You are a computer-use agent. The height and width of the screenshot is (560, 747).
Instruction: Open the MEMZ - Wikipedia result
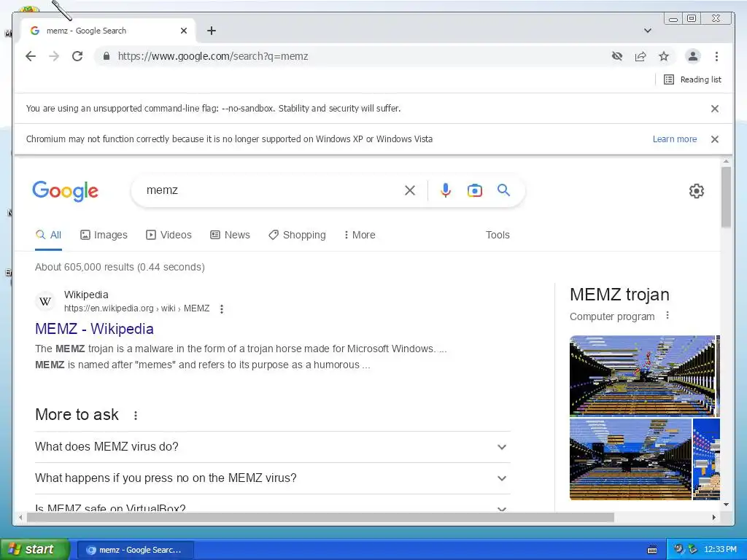coord(94,329)
